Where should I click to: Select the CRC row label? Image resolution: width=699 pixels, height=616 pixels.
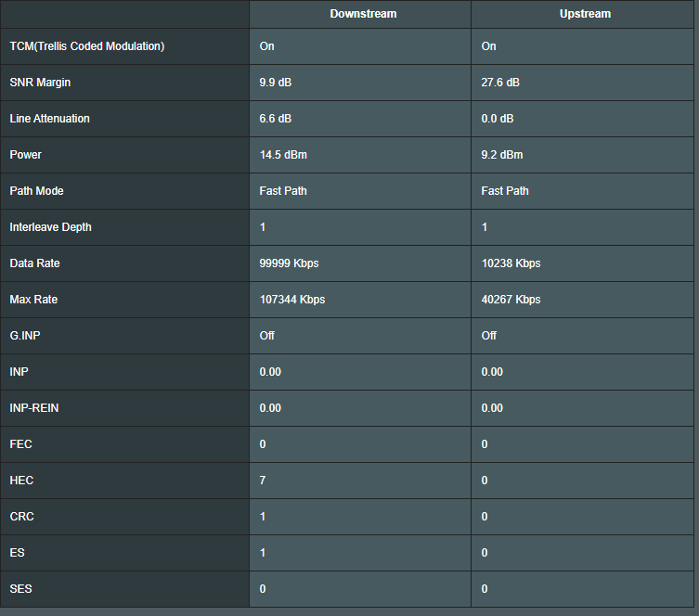(x=22, y=516)
